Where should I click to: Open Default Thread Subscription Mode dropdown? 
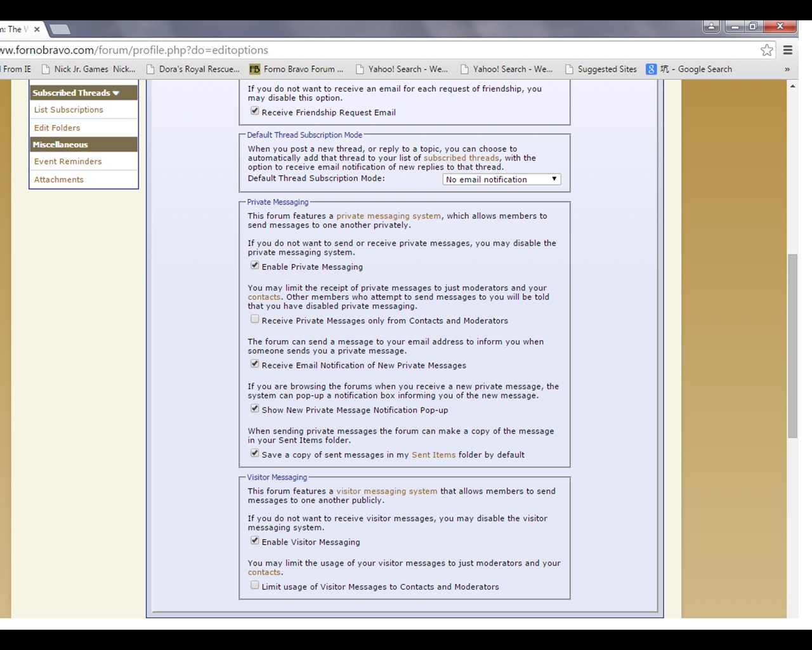(x=501, y=180)
